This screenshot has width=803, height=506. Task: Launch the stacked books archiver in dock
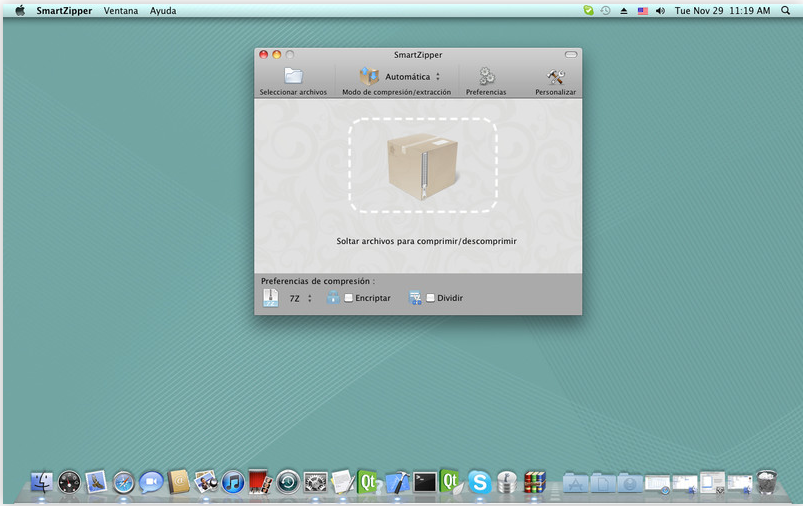(534, 482)
